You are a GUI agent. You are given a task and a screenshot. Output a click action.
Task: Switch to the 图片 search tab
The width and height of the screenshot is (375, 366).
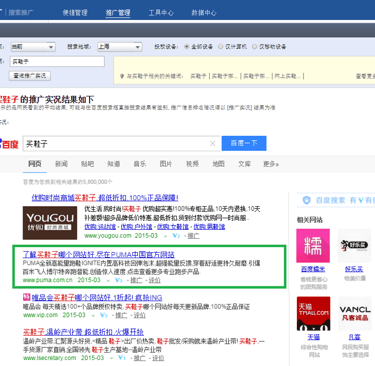166,164
